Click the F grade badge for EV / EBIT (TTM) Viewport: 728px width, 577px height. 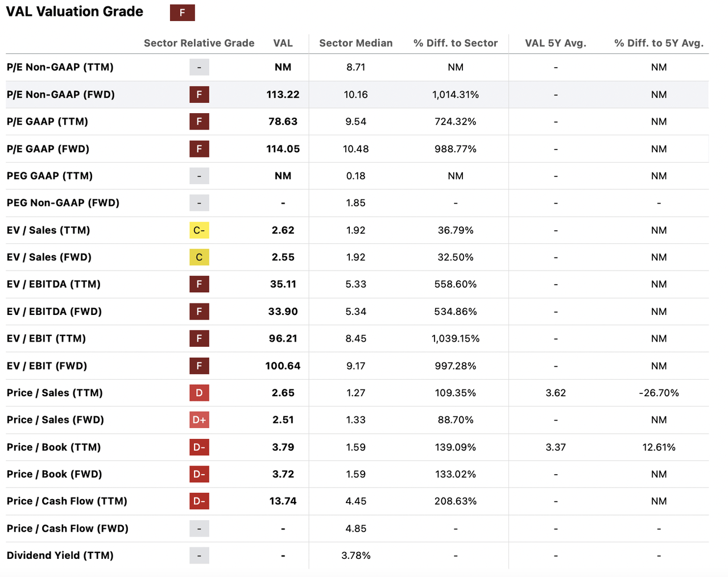pyautogui.click(x=199, y=338)
